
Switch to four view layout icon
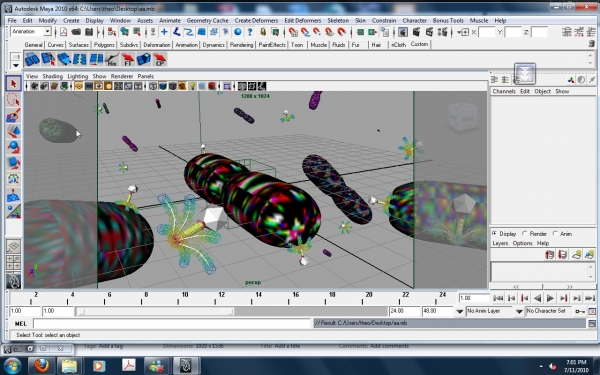(13, 262)
